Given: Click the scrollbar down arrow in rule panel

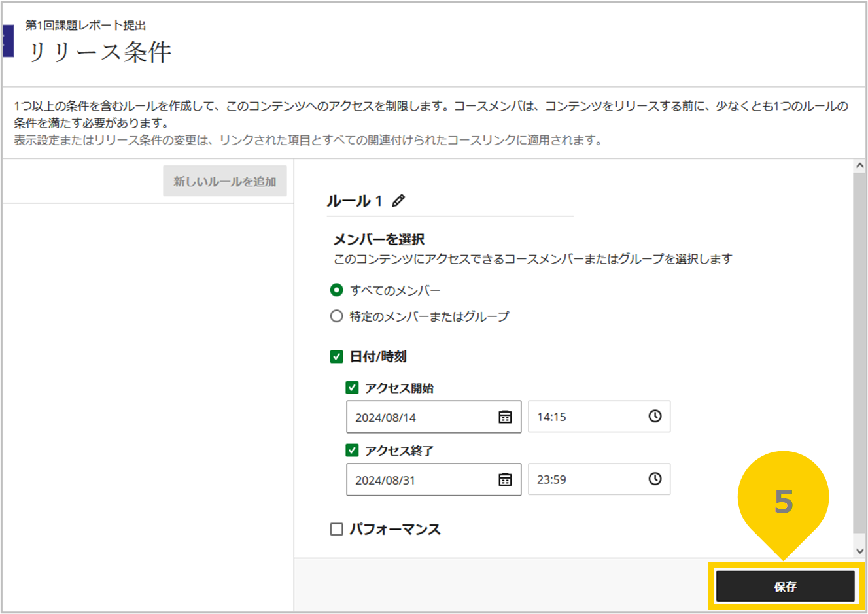Looking at the screenshot, I should pyautogui.click(x=860, y=551).
